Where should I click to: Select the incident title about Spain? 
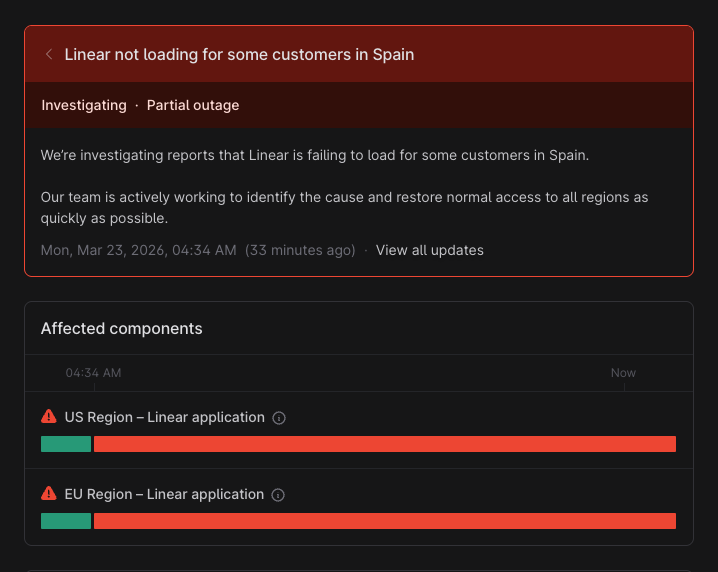(239, 54)
